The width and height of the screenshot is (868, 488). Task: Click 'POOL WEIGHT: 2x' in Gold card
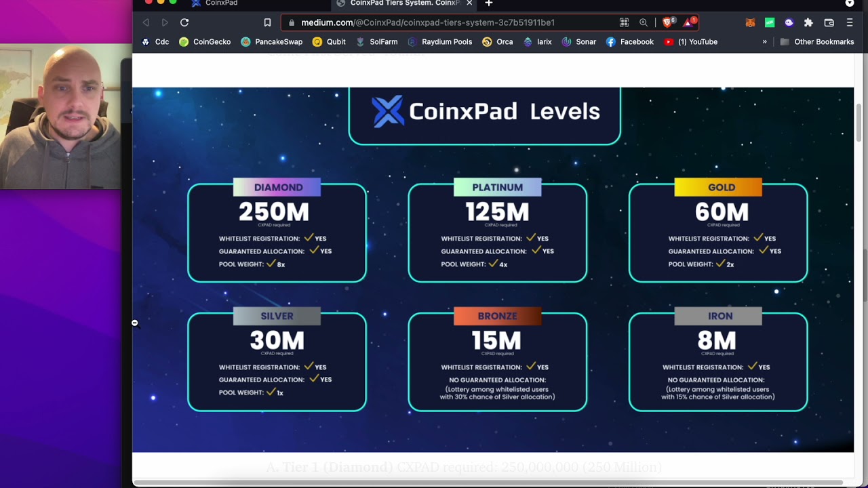click(x=701, y=264)
